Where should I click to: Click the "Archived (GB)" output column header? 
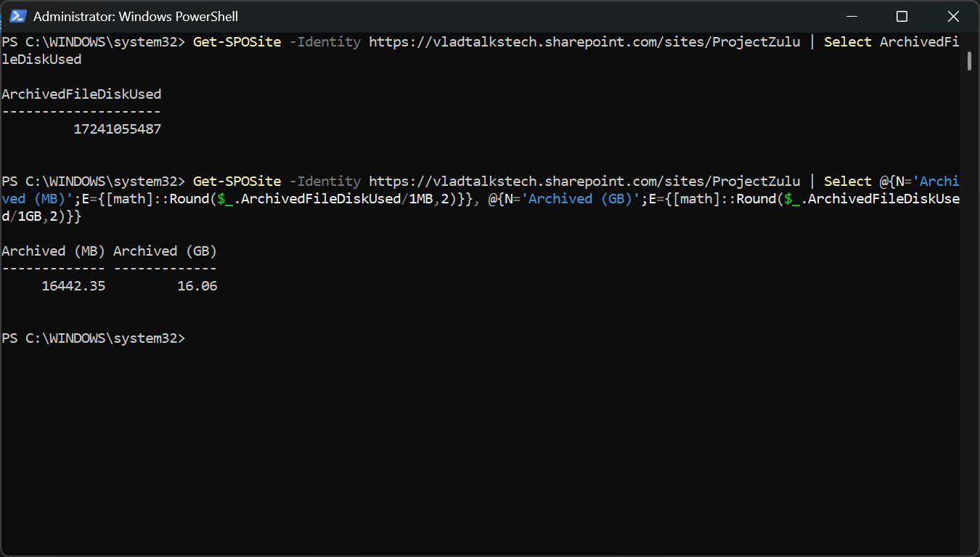[166, 251]
